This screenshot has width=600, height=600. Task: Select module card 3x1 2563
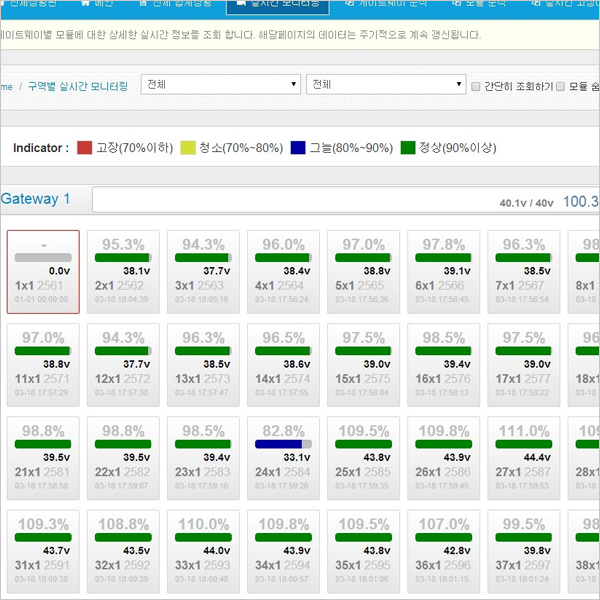[x=203, y=272]
